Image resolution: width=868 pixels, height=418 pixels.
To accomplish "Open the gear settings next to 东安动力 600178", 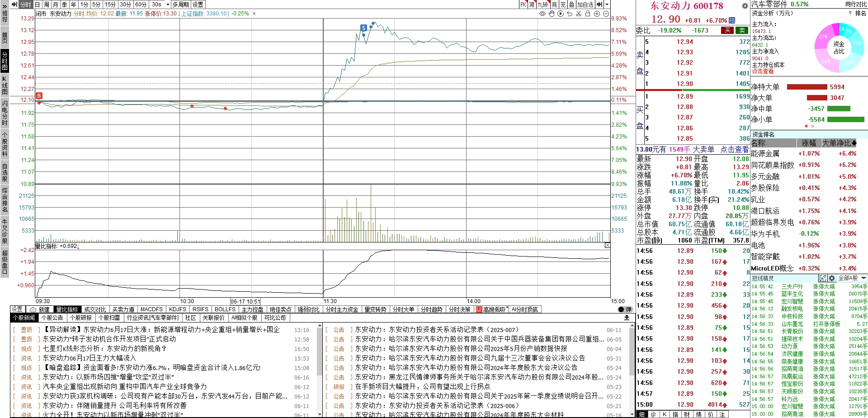I will coord(745,6).
